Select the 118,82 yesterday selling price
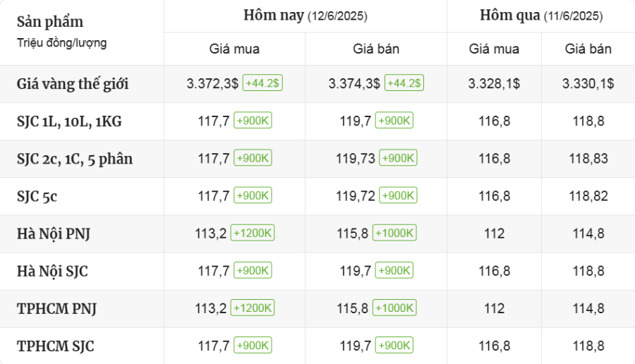This screenshot has height=364, width=635. (x=588, y=196)
